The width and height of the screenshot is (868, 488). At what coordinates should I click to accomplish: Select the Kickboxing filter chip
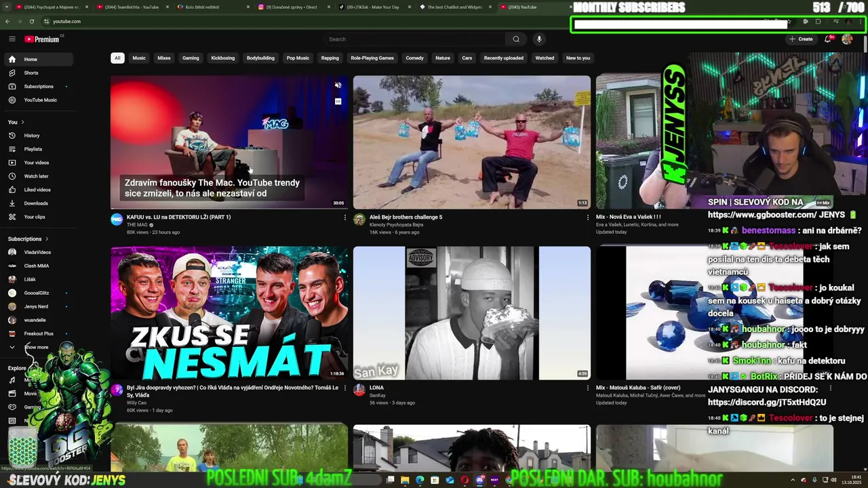[222, 58]
